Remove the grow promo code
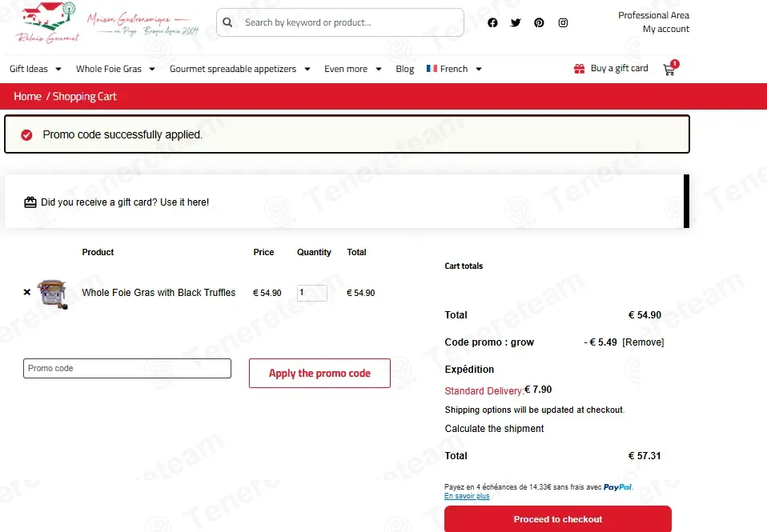 click(643, 342)
